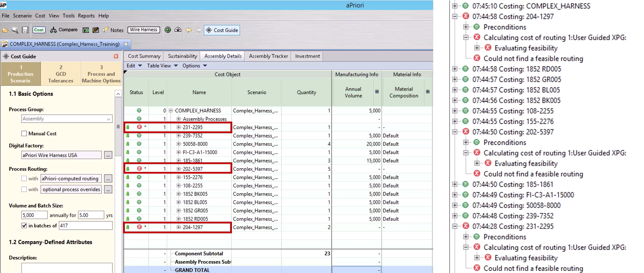
Task: Click the red error status icon for 202-5397
Action: click(139, 169)
